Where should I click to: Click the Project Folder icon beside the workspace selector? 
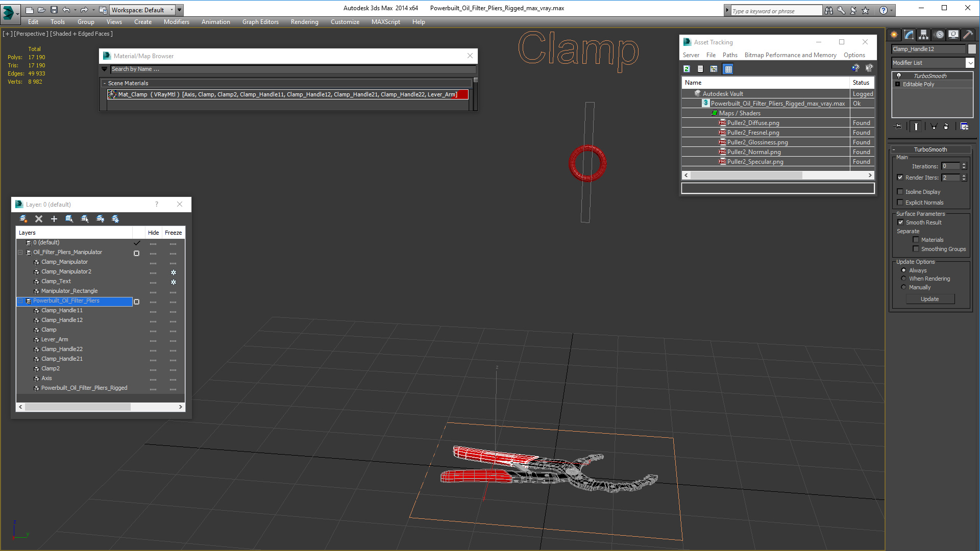(x=103, y=10)
